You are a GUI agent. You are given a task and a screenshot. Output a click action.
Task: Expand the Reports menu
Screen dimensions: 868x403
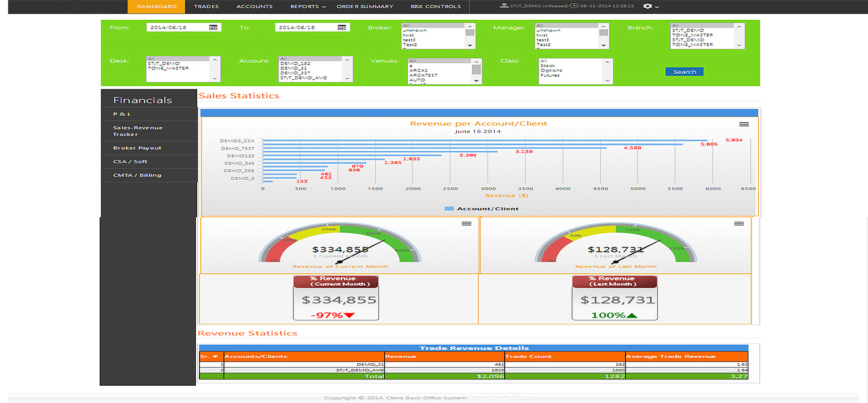308,7
